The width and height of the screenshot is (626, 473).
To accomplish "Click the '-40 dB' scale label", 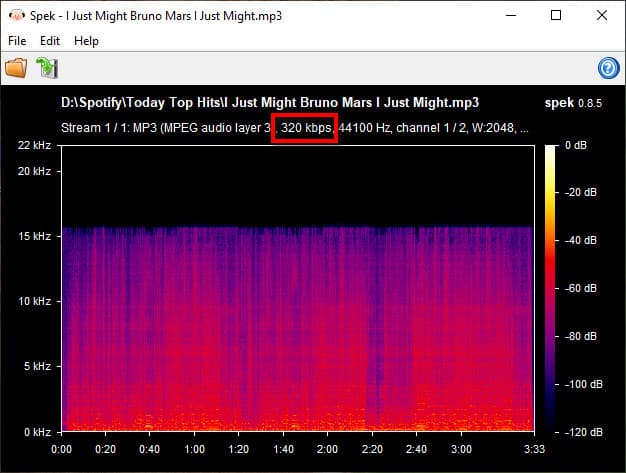I will pyautogui.click(x=580, y=240).
